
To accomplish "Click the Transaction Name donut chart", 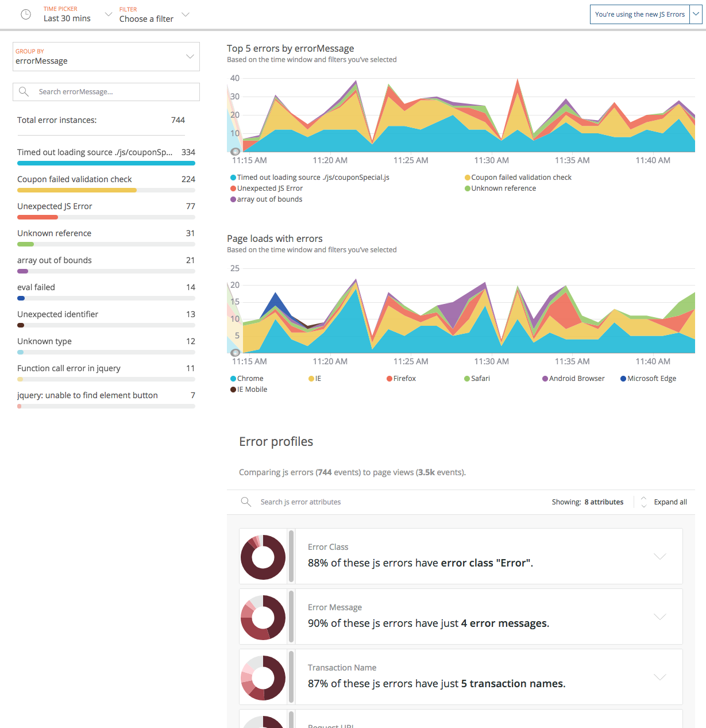I will coord(263,677).
